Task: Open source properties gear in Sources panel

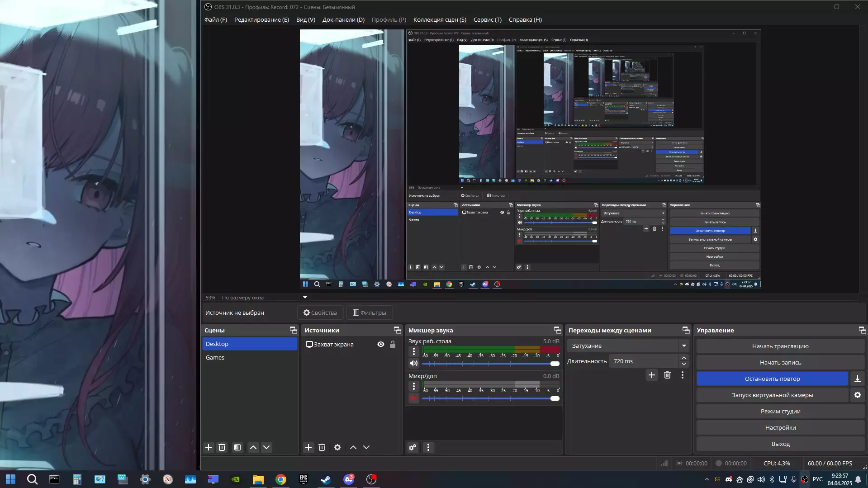Action: [x=337, y=447]
